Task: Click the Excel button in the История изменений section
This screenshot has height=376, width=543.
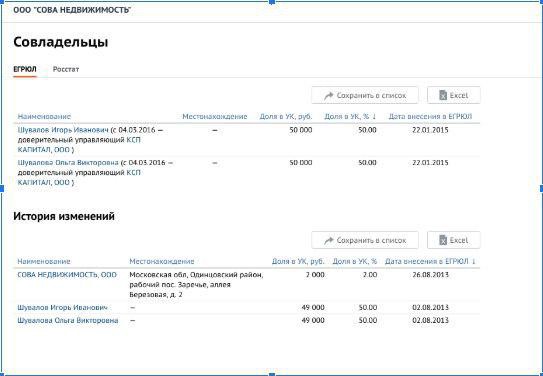Action: 454,240
